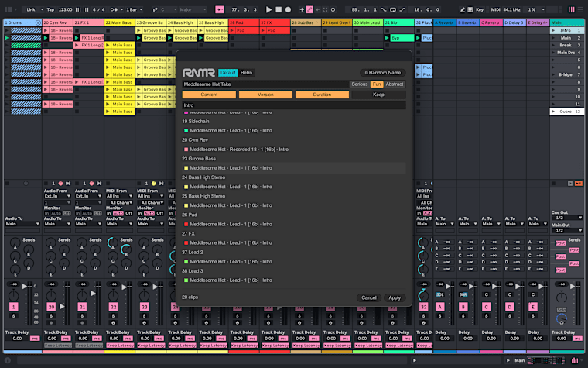Select the 30 Main Lead track header
588x368 pixels.
(367, 22)
